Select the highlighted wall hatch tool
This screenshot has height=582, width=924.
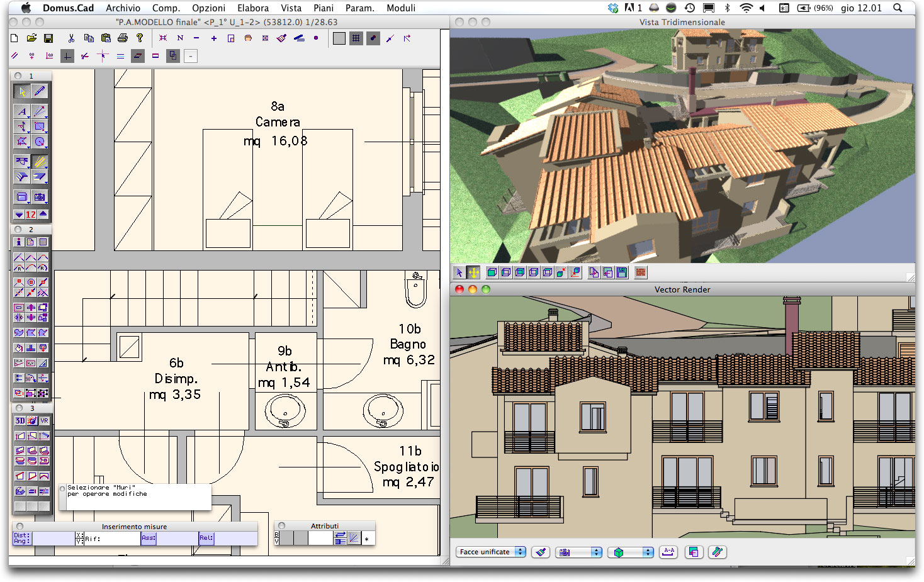[x=40, y=162]
